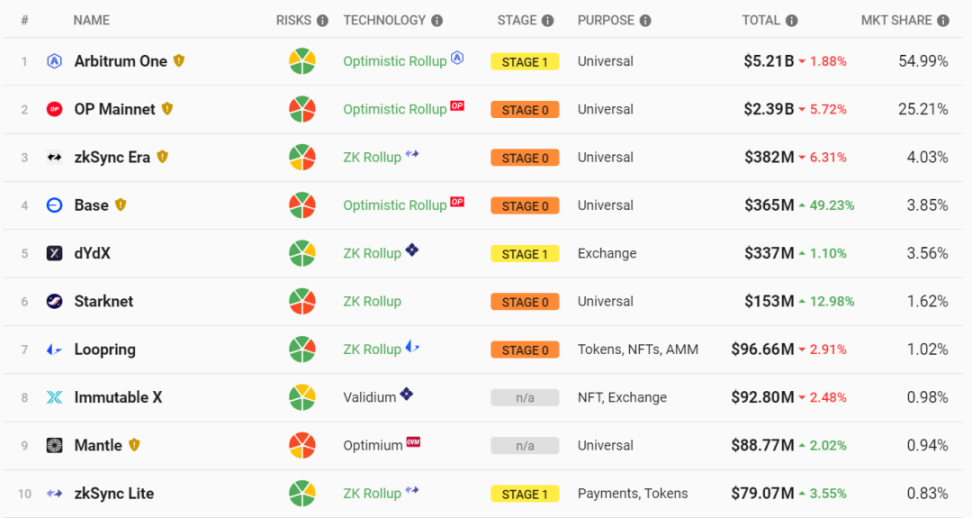Image resolution: width=972 pixels, height=518 pixels.
Task: Click the Arbitrum One project logo
Action: [55, 61]
